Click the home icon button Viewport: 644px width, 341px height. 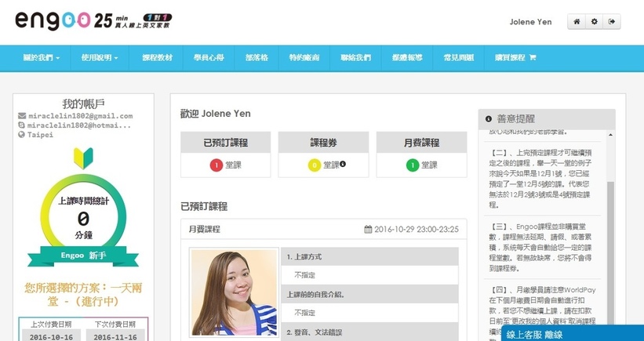577,22
